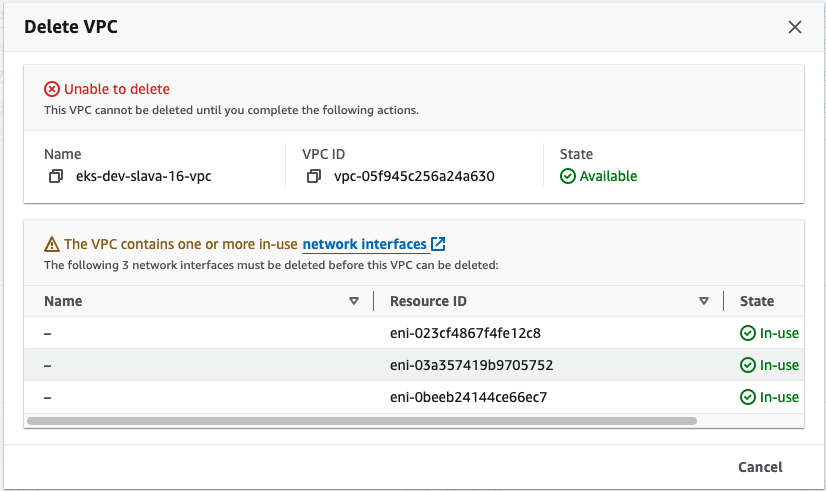This screenshot has width=826, height=491.
Task: Click In-use status icon for eni-0beeb24144ce66ec7
Action: (x=747, y=397)
